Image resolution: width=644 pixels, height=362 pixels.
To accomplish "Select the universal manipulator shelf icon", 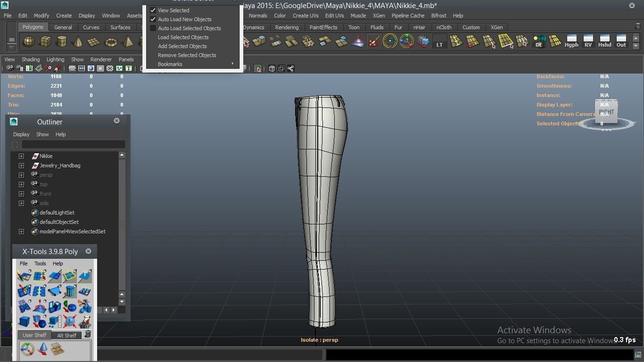I will [x=406, y=41].
